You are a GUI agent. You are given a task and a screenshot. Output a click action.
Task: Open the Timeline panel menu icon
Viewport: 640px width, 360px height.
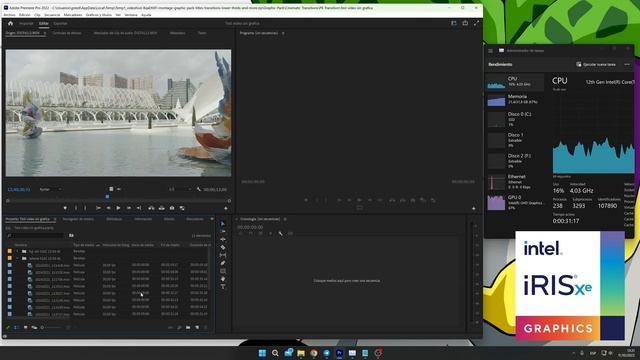point(285,219)
